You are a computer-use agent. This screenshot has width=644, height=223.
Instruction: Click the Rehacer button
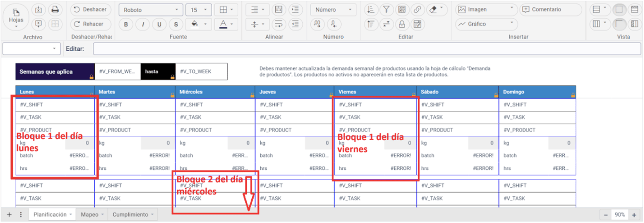91,24
